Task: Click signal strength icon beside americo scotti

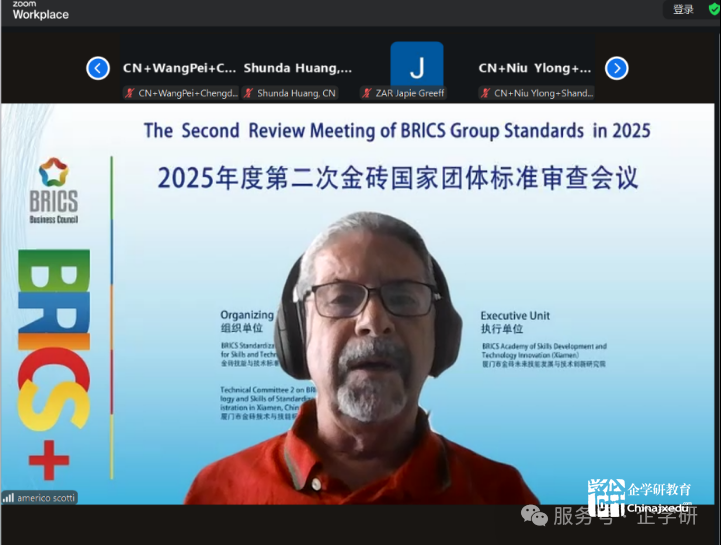Action: (x=9, y=497)
